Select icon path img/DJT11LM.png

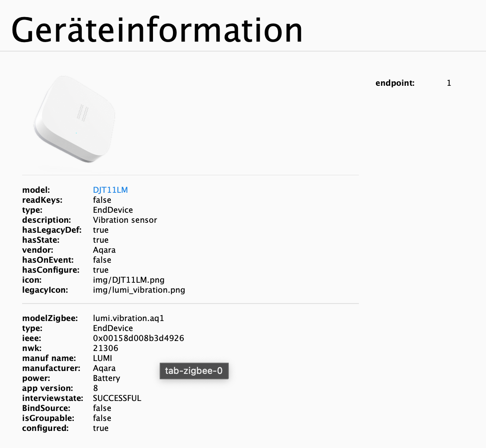coord(129,280)
